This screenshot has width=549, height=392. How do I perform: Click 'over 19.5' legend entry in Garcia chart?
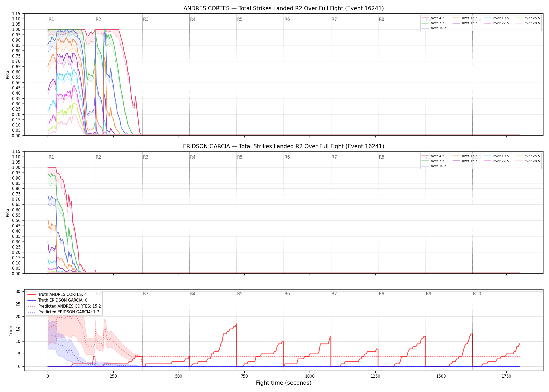tap(496, 156)
